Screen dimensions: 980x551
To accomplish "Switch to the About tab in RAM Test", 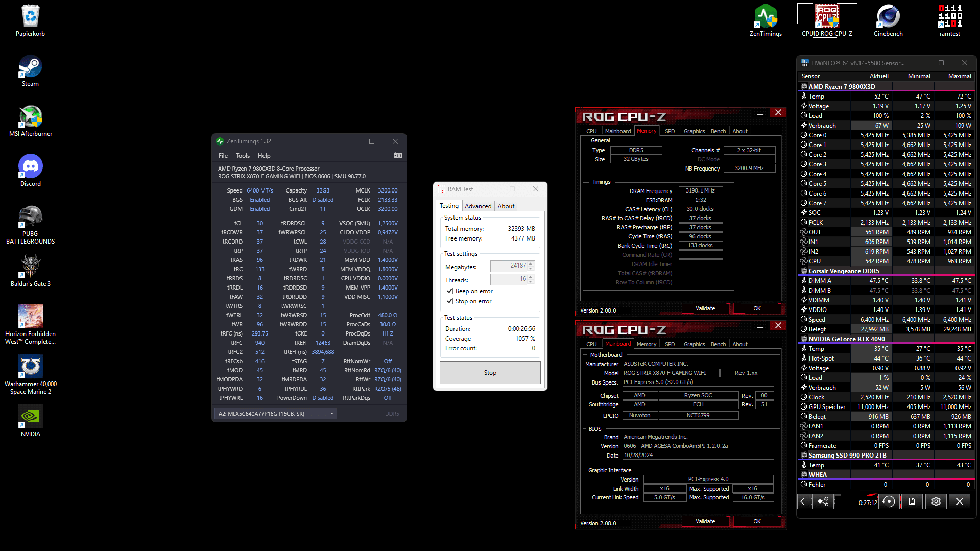I will click(506, 206).
